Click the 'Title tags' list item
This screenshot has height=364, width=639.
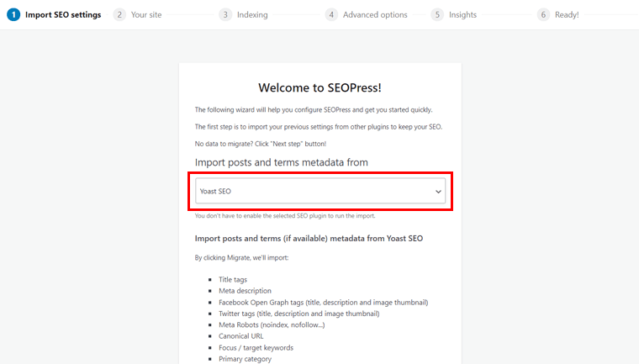point(233,280)
